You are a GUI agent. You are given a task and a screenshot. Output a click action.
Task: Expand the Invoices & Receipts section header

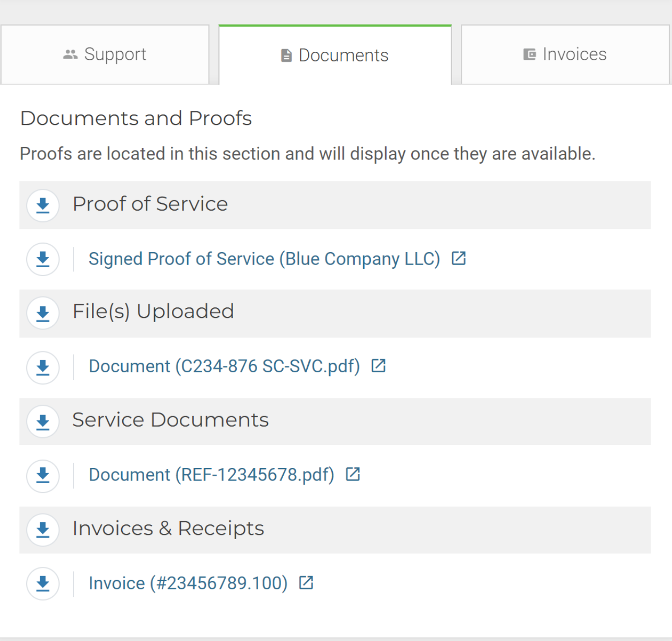point(168,529)
